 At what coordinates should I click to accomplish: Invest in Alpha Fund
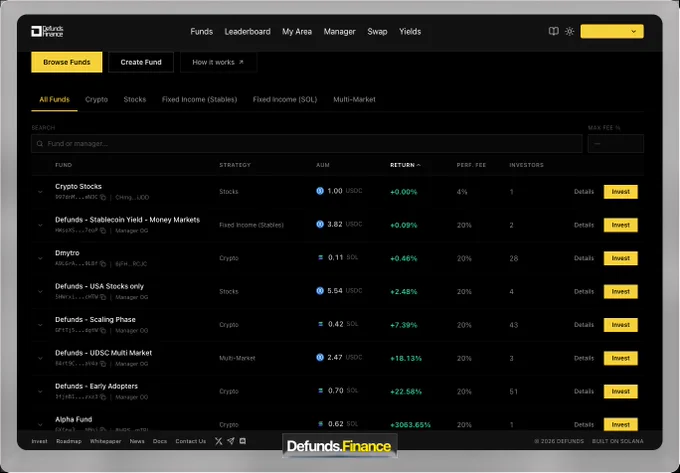[x=621, y=424]
